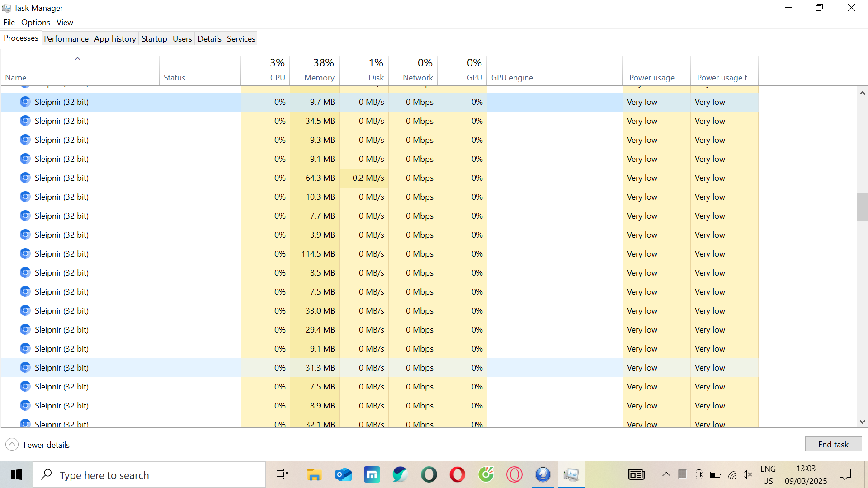868x488 pixels.
Task: Click the red Opera browser taskbar icon
Action: click(x=457, y=475)
